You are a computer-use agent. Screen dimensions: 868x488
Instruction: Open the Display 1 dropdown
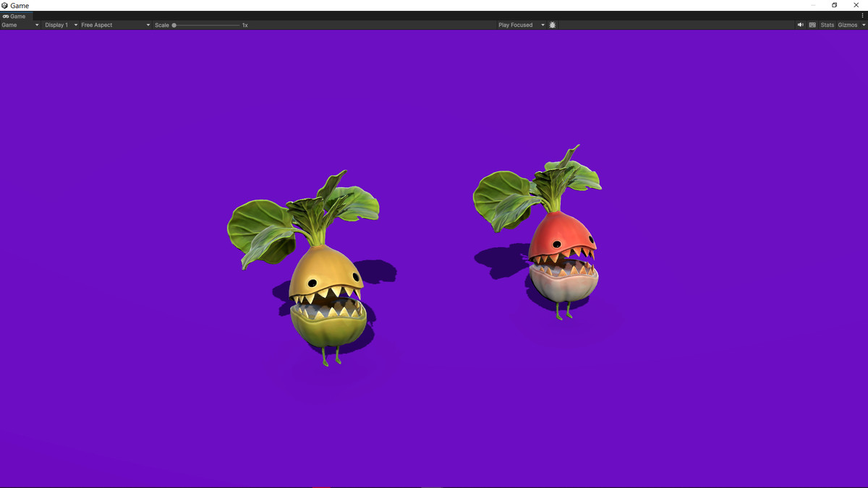coord(61,25)
